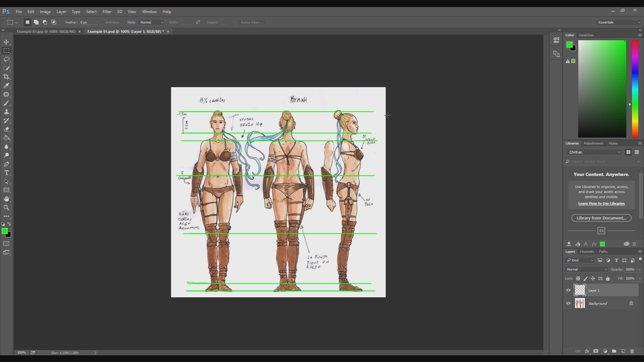Select the Zoom tool

click(6, 207)
